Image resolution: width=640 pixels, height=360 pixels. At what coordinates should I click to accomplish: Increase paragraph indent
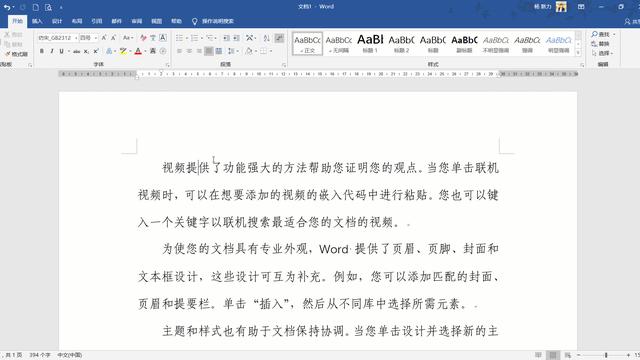point(236,38)
